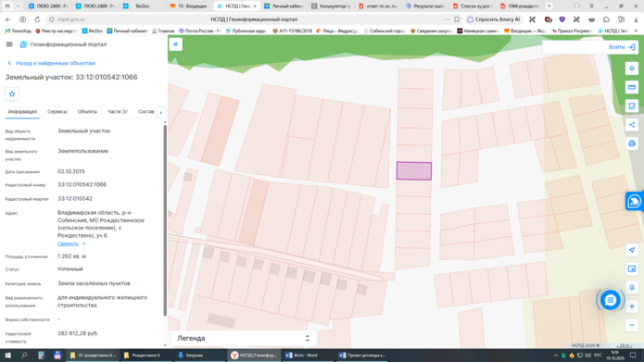Select the highlighted purple parcel on map

[414, 170]
